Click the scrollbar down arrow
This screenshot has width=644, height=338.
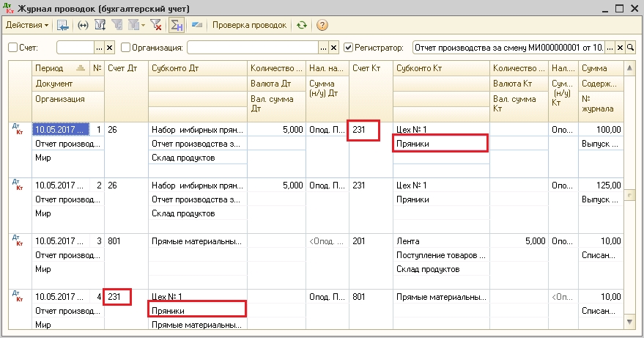tap(629, 322)
